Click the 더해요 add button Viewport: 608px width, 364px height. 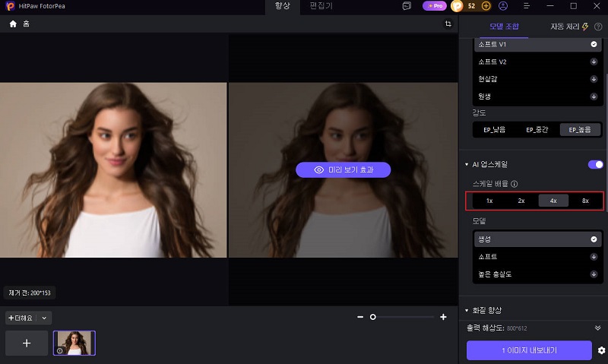click(x=21, y=318)
